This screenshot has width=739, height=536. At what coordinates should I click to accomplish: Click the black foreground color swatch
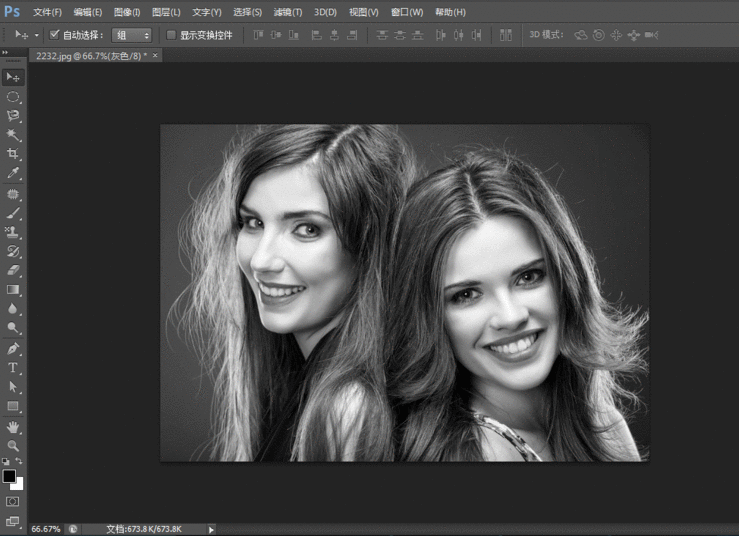(9, 476)
